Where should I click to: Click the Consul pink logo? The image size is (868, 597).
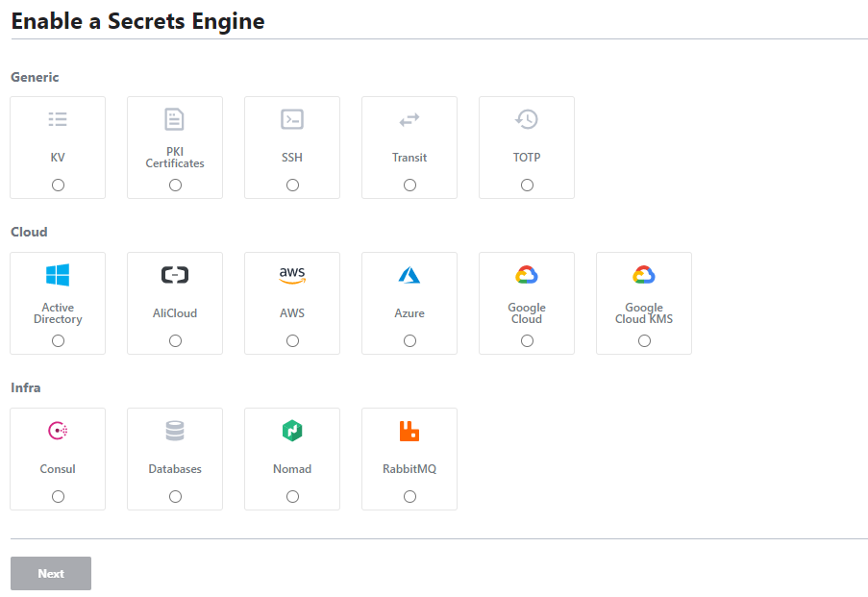point(58,431)
